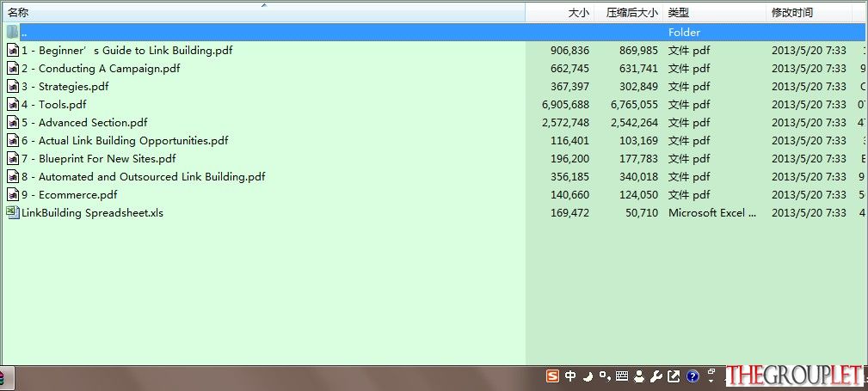Click the user account icon on IME bar
Screen dimensions: 868x391
point(639,376)
